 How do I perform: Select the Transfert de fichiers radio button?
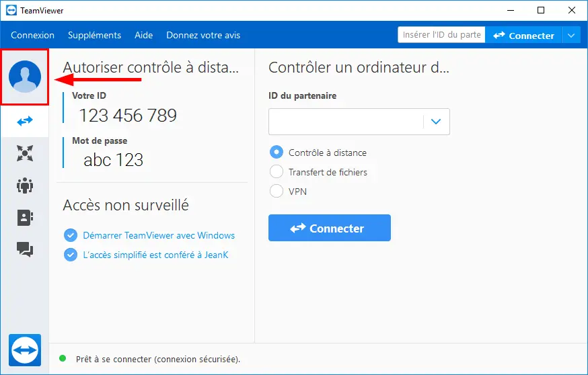click(x=277, y=172)
